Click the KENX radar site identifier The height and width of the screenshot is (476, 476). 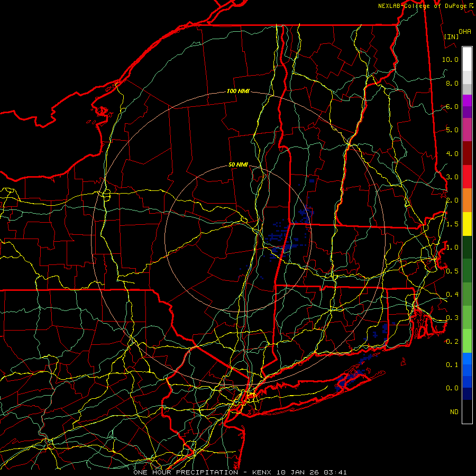coord(262,472)
